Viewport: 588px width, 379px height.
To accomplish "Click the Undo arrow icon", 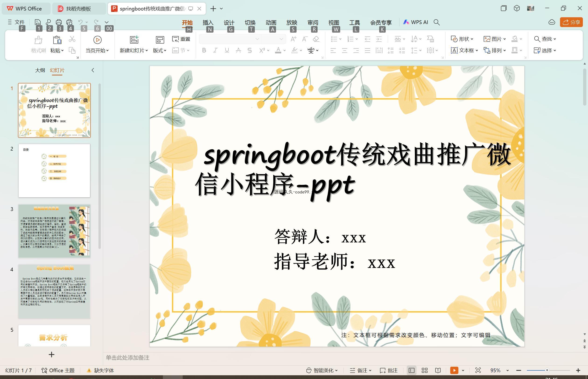I will 80,22.
